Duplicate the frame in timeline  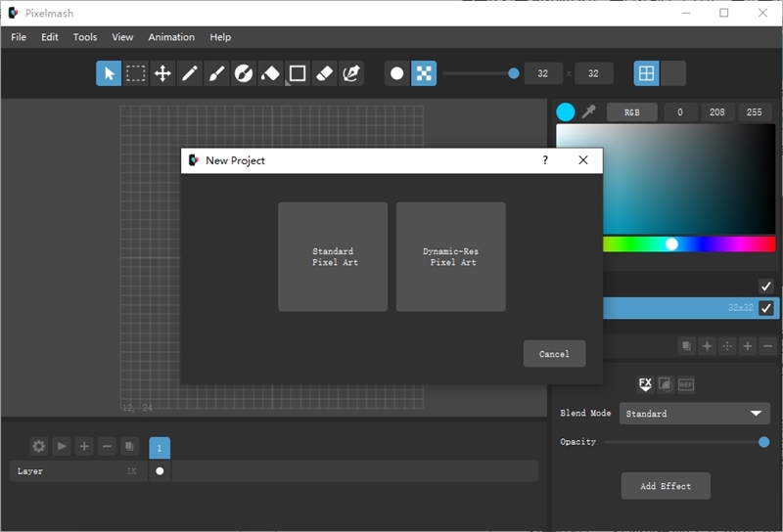pyautogui.click(x=129, y=446)
